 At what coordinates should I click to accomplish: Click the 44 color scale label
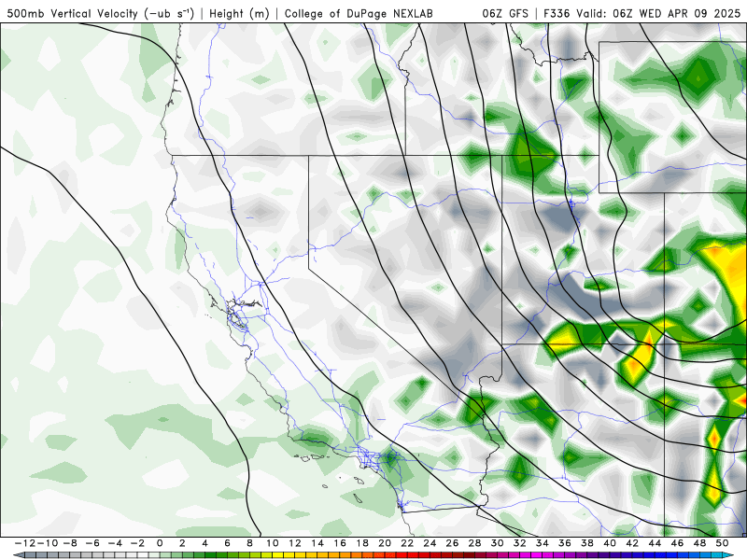(x=655, y=543)
